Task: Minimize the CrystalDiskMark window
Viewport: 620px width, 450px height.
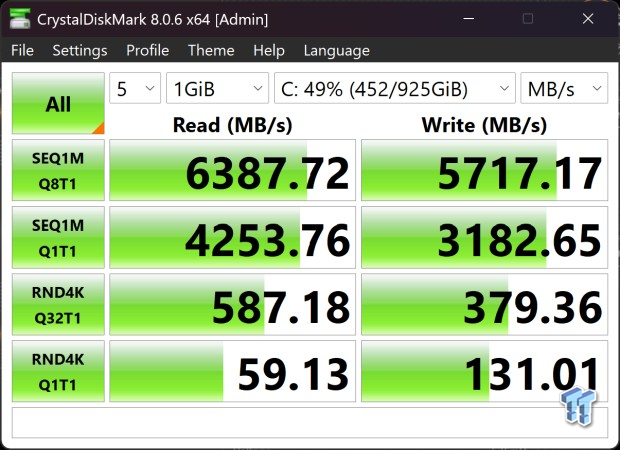Action: 469,19
